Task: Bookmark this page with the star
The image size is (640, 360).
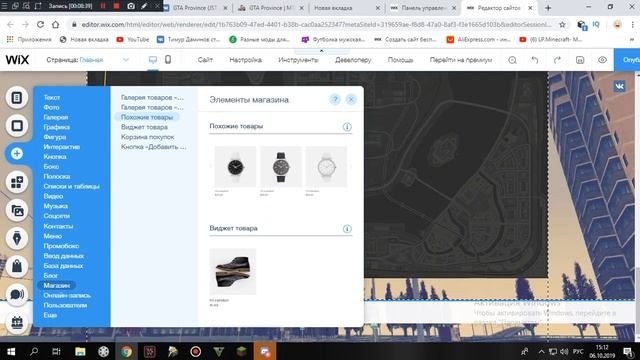Action: [x=562, y=25]
